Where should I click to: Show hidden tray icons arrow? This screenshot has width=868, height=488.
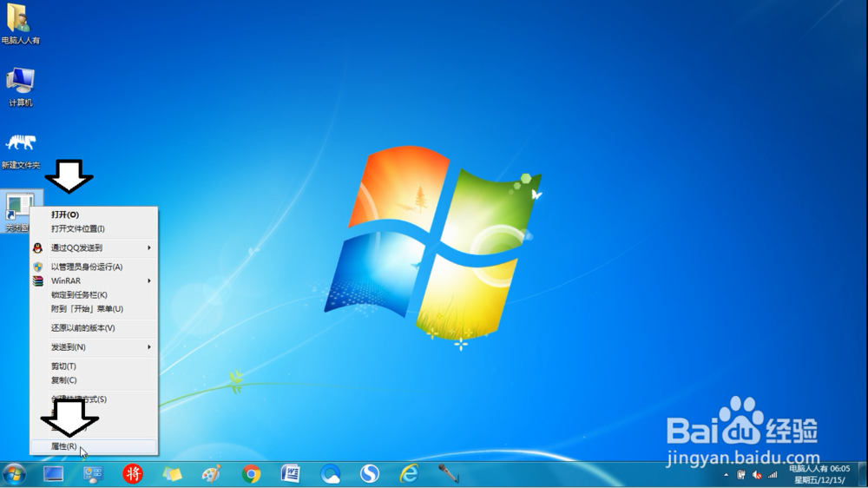pos(727,475)
